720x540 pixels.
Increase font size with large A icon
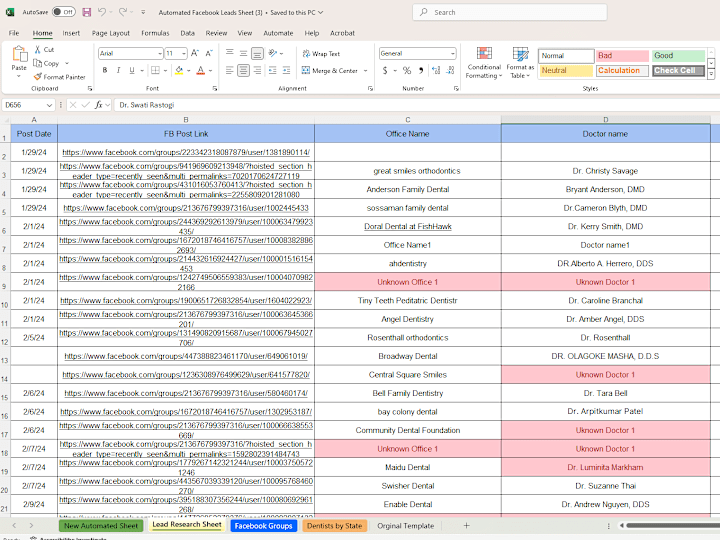pyautogui.click(x=195, y=53)
